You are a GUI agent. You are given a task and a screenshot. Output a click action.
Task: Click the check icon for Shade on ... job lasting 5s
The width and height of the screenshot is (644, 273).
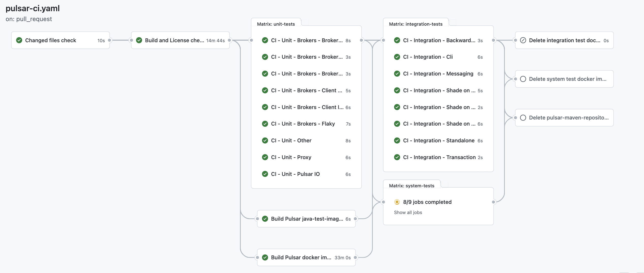(x=397, y=90)
